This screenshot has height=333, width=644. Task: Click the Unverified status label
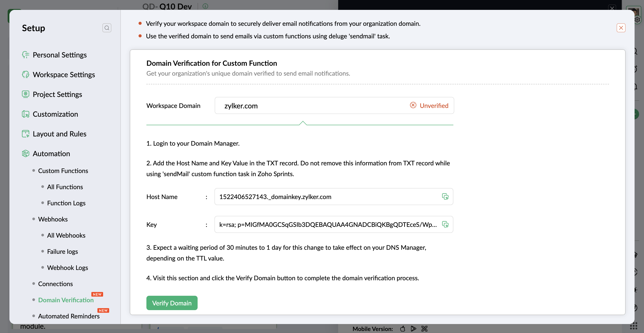[x=434, y=105]
